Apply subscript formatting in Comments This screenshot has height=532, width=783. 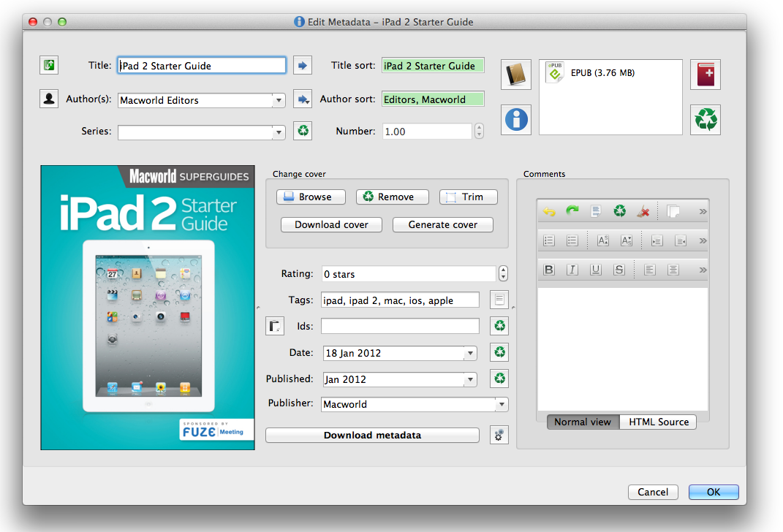pyautogui.click(x=627, y=240)
